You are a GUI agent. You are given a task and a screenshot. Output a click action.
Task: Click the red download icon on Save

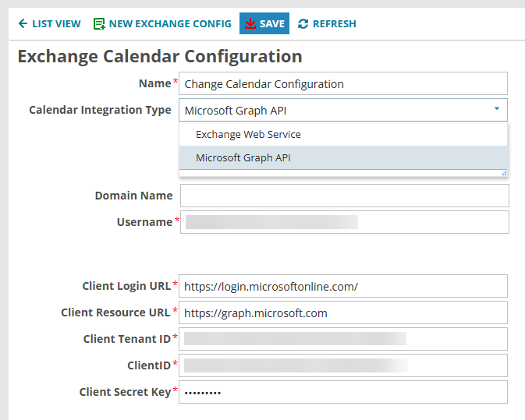pos(250,24)
